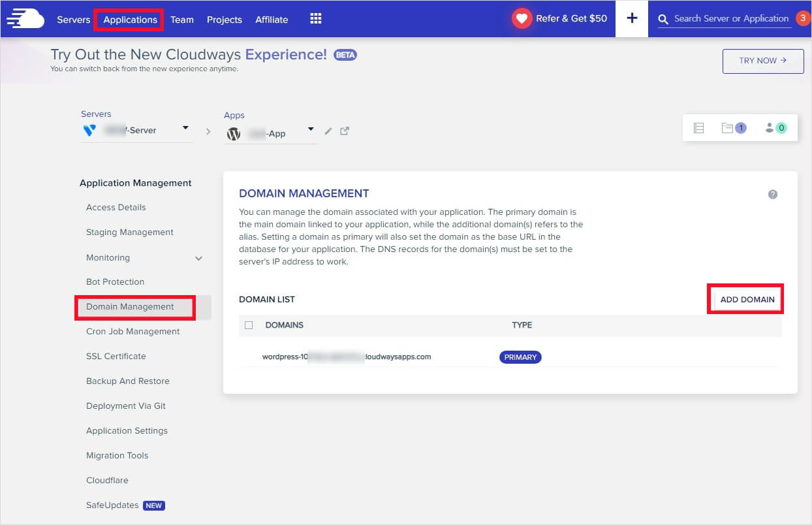Edit app name with pencil icon
The height and width of the screenshot is (525, 812).
coord(328,131)
